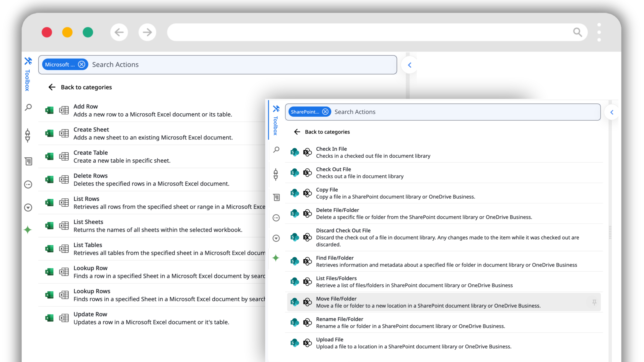This screenshot has height=362, width=644.
Task: Select the Create Sheet Excel action
Action: 152,133
